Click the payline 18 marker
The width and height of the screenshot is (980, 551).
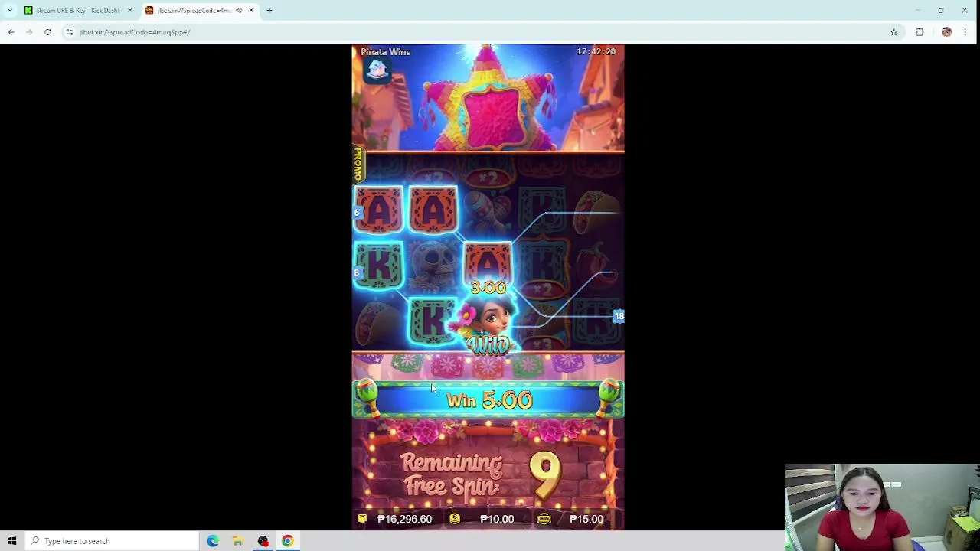point(619,316)
